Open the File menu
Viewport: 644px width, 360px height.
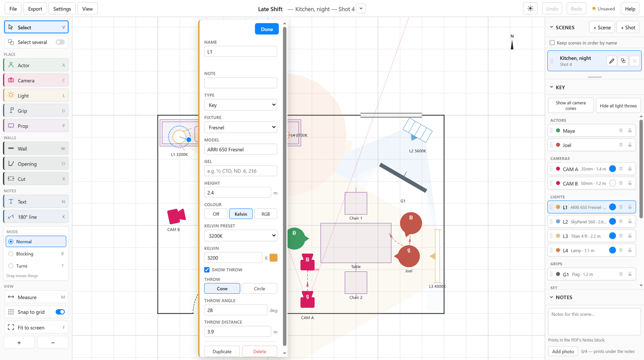(13, 8)
